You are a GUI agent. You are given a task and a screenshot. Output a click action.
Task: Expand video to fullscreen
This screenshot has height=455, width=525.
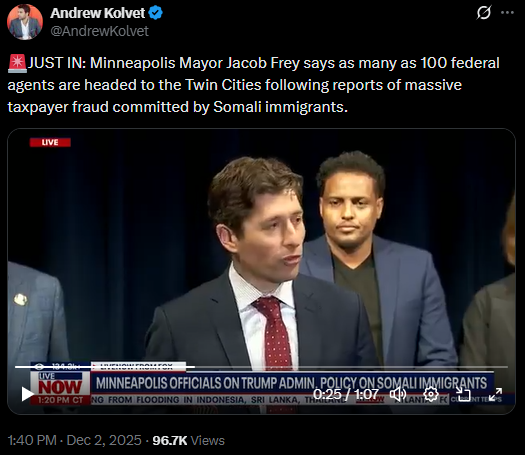click(x=495, y=394)
